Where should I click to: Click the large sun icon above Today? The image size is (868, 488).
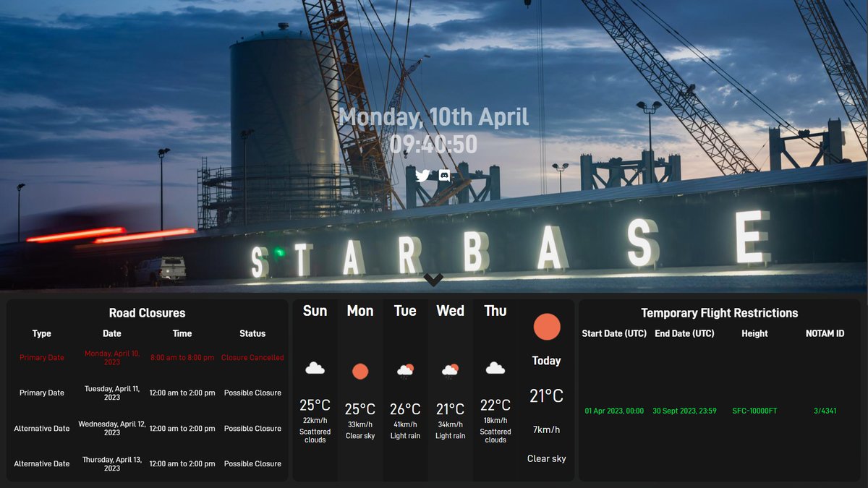pyautogui.click(x=547, y=327)
